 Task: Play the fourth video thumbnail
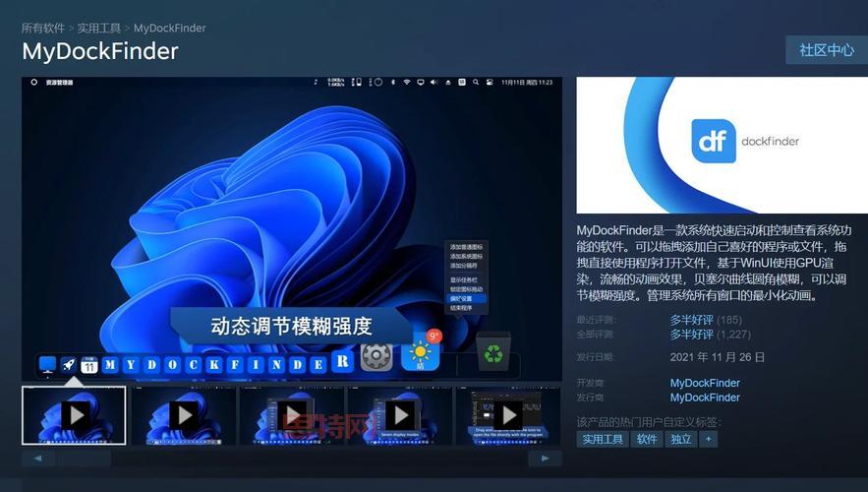[x=400, y=415]
